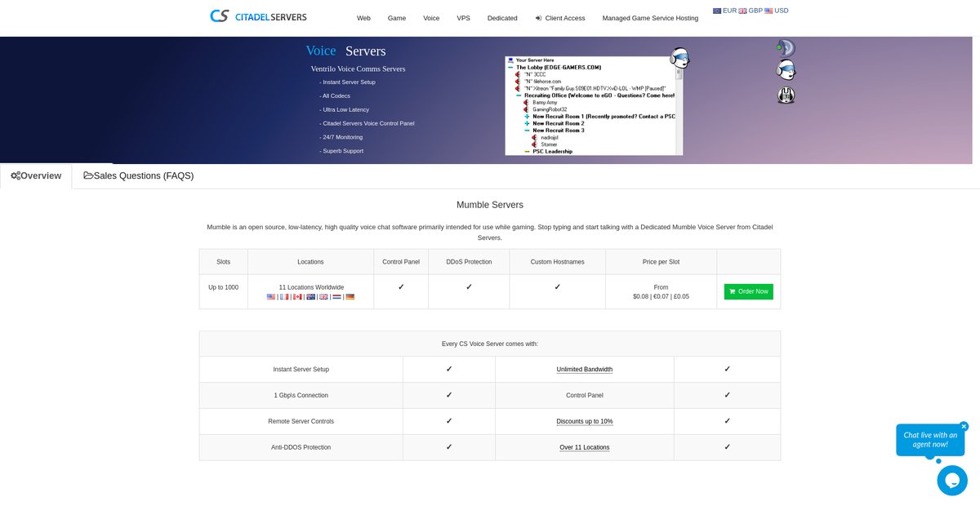The width and height of the screenshot is (980, 506).
Task: Click the Ultra Low Latency banner item
Action: (344, 109)
